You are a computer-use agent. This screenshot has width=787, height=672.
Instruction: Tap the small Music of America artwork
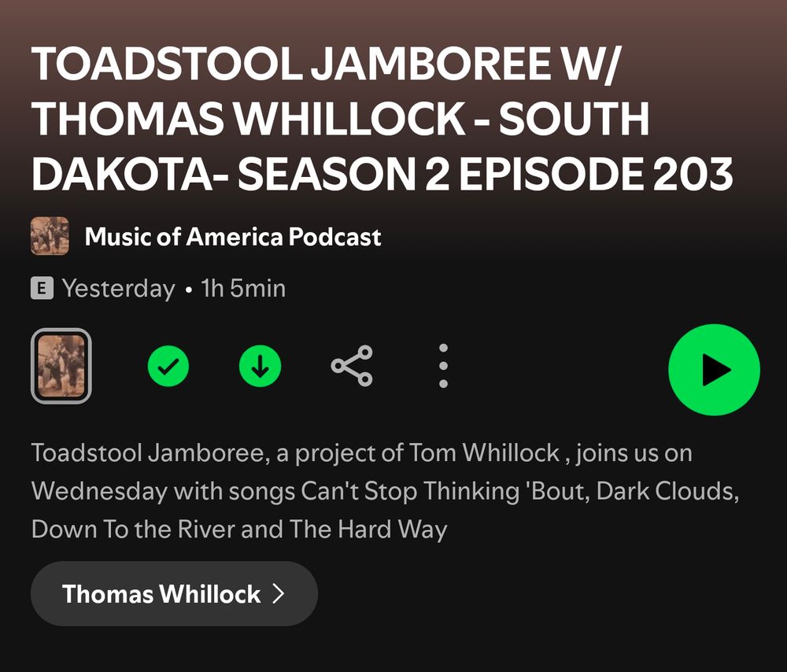click(x=50, y=236)
